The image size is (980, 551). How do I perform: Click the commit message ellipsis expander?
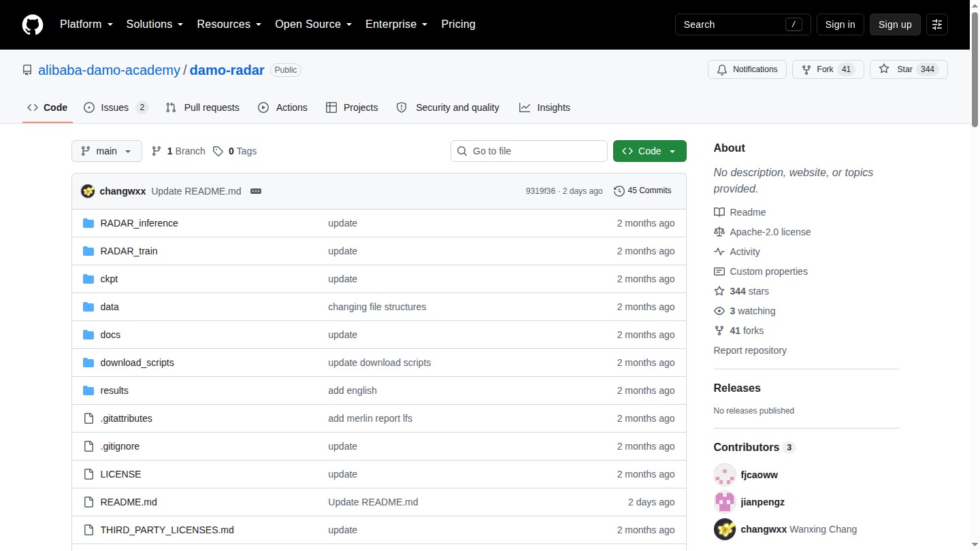pos(256,191)
